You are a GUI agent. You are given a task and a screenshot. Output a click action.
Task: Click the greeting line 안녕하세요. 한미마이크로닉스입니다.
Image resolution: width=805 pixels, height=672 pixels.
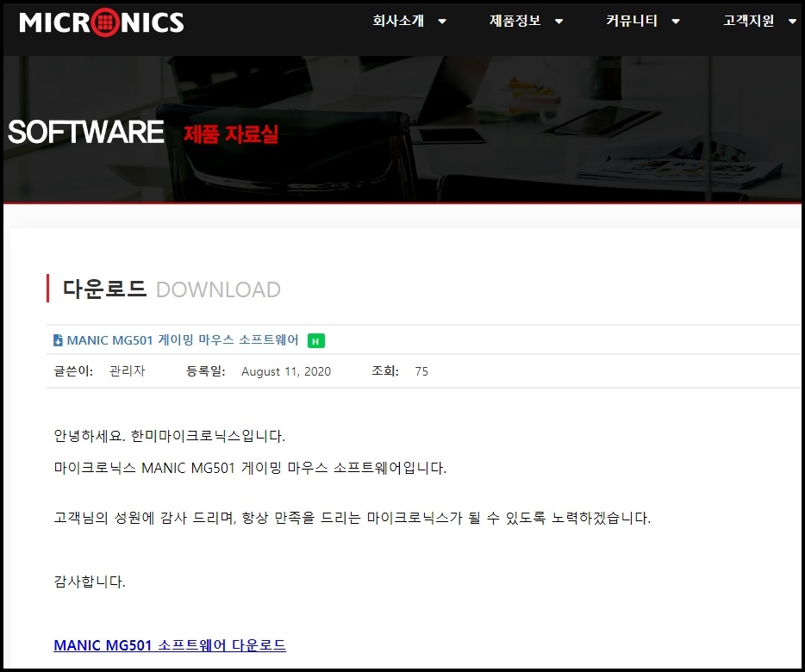click(170, 436)
